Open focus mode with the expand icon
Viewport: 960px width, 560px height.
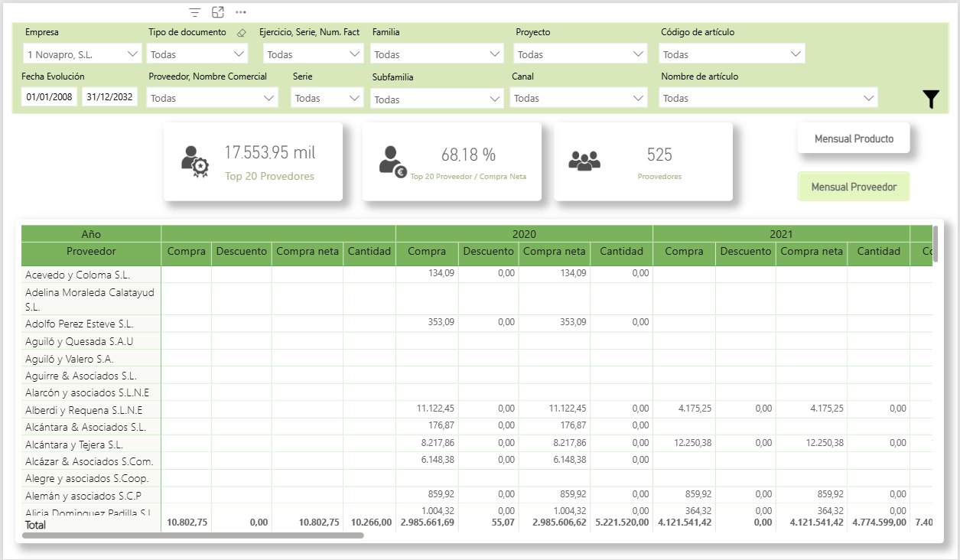click(218, 12)
